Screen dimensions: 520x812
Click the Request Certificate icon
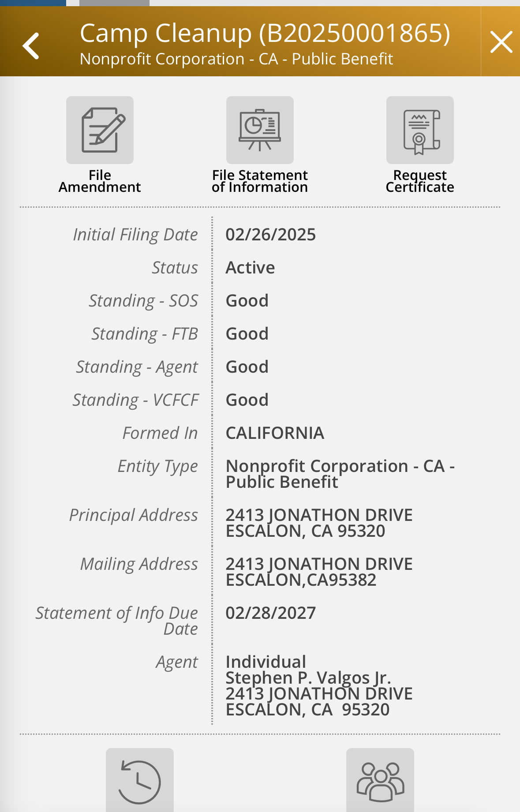[x=420, y=130]
